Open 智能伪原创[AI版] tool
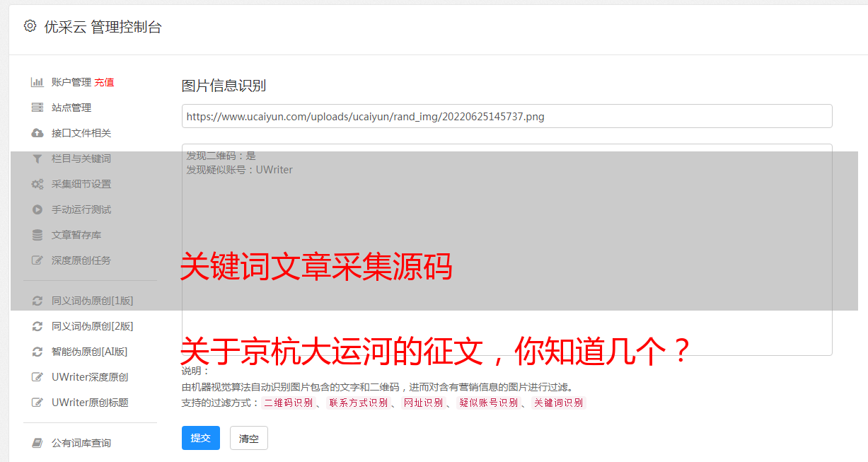The image size is (868, 462). pyautogui.click(x=89, y=352)
